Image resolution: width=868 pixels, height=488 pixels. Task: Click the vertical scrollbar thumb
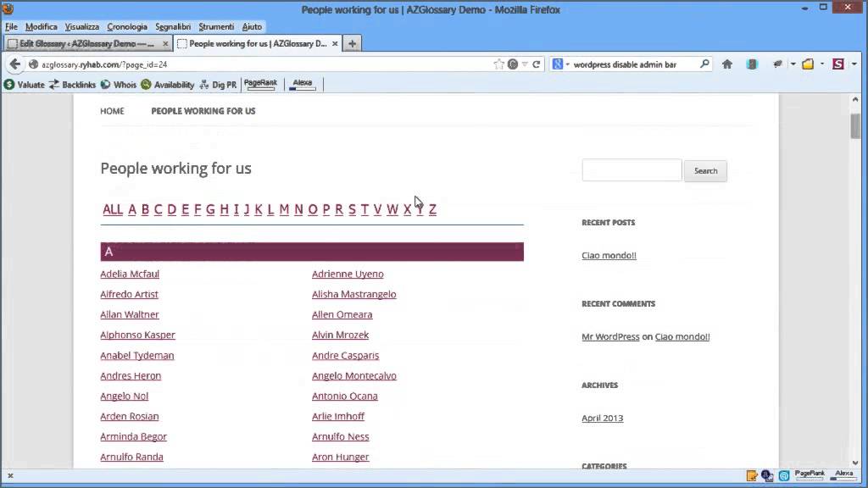855,126
